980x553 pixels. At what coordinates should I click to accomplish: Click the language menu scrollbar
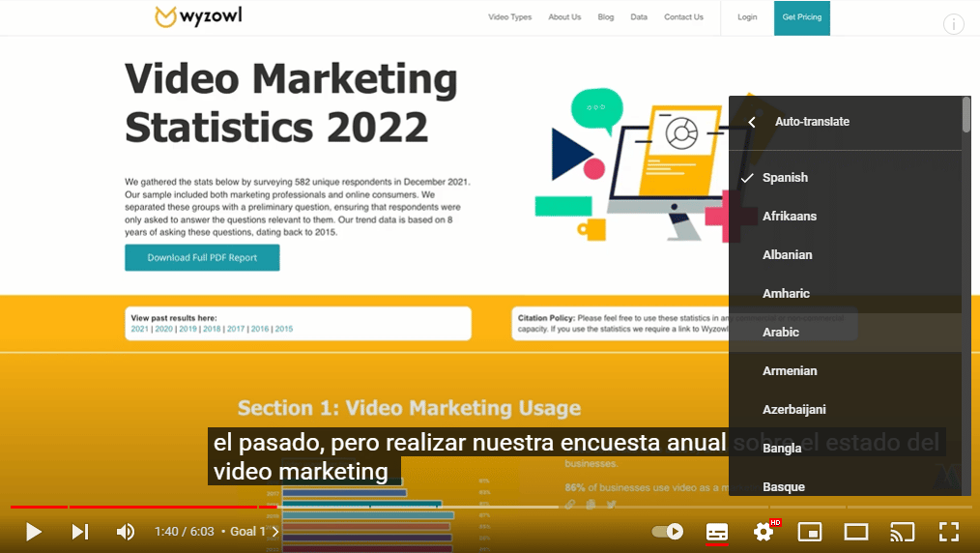966,114
